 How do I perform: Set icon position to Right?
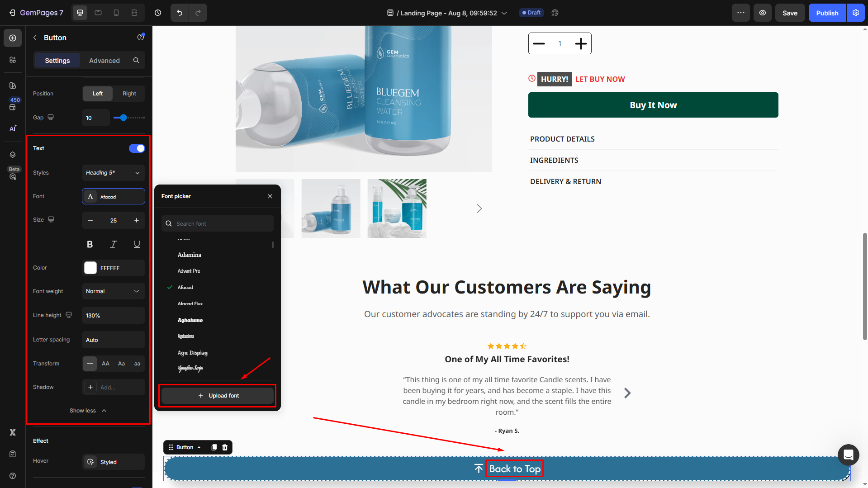129,94
